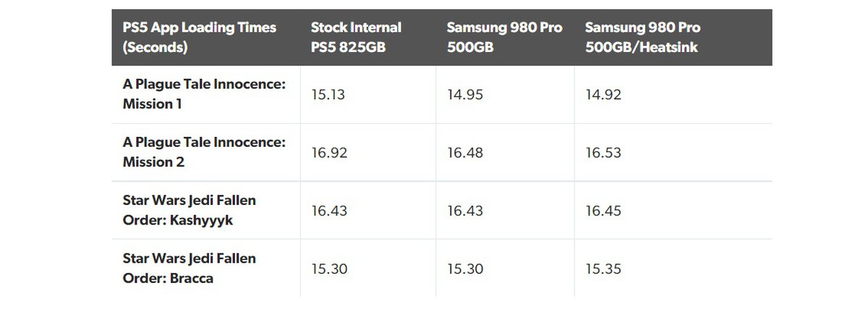Screen dimensions: 868x312
Task: Click the 'A Plague Tale Innocence: Mission 1' row label
Action: [204, 94]
